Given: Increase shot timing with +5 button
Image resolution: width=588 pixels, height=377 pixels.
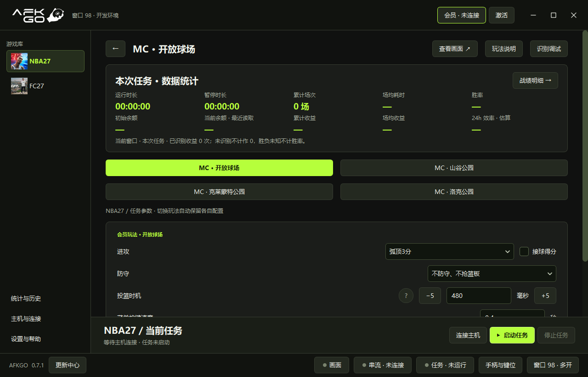Looking at the screenshot, I should 545,296.
